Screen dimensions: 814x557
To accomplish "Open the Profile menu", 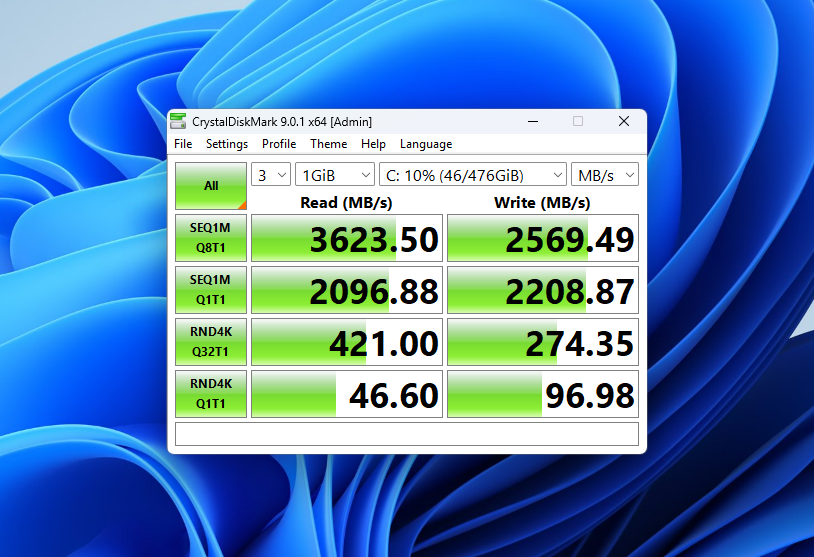I will pos(279,144).
